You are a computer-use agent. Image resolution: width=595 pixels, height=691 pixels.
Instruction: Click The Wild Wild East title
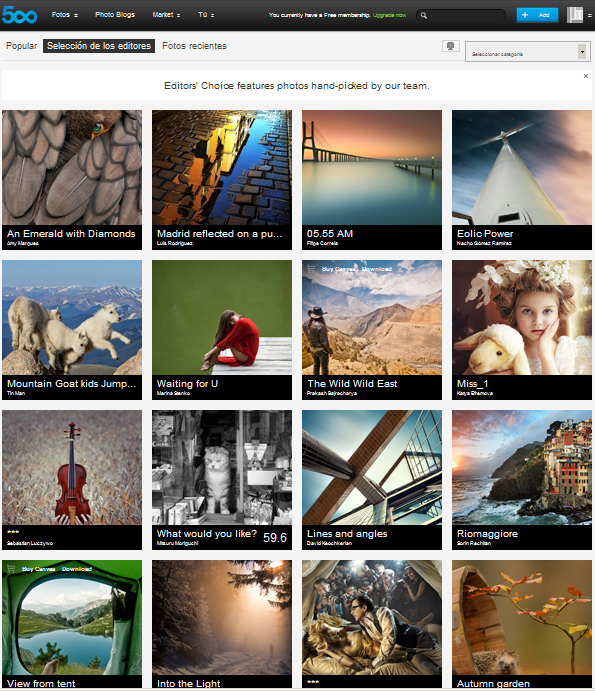352,384
